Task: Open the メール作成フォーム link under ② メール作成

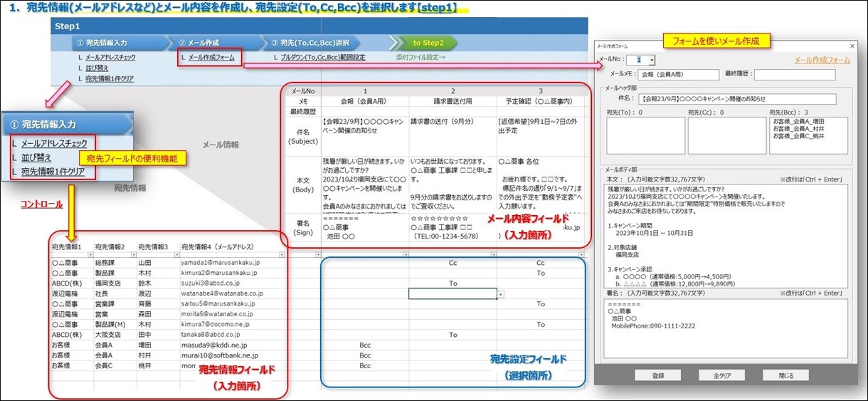Action: (211, 57)
